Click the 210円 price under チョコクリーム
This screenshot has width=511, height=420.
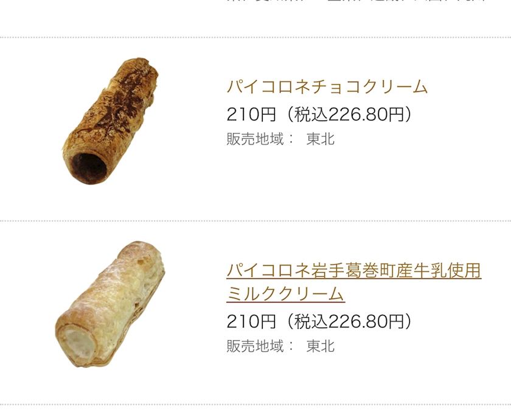[x=251, y=114]
